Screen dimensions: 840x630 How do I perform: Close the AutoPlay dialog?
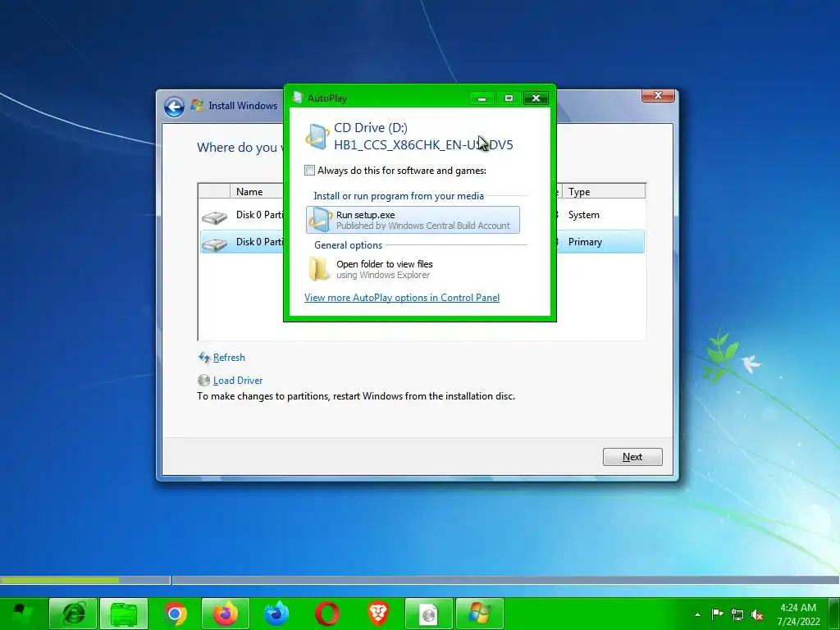tap(536, 98)
